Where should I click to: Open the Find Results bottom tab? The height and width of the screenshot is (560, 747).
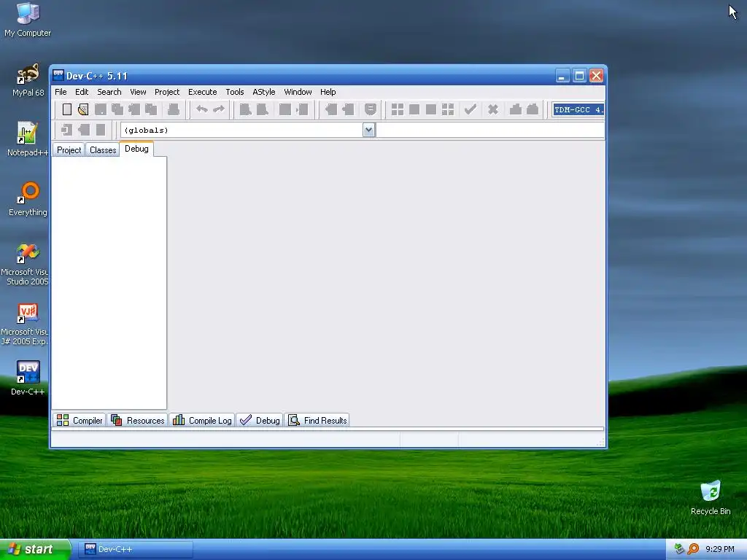(x=317, y=420)
